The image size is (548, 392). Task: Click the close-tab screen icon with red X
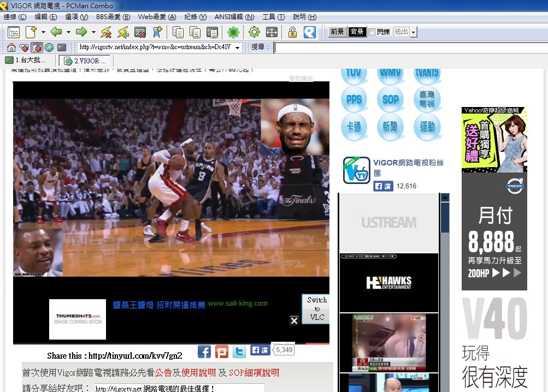tap(140, 33)
